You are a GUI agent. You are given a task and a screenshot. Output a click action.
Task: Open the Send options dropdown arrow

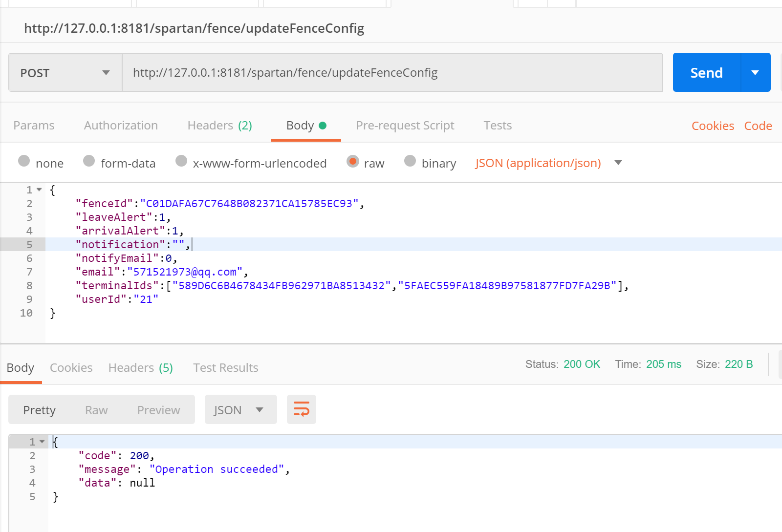pyautogui.click(x=755, y=73)
